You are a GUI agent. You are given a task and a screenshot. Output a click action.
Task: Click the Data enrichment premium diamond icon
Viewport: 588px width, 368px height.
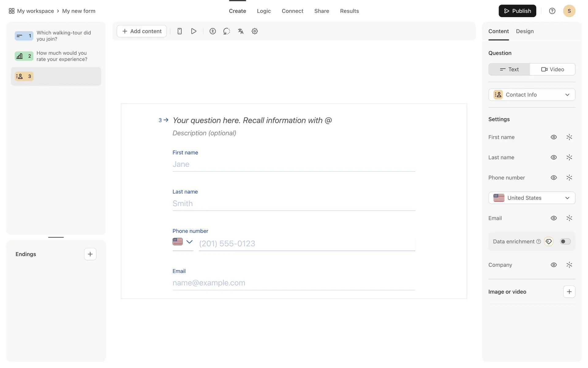coord(548,242)
